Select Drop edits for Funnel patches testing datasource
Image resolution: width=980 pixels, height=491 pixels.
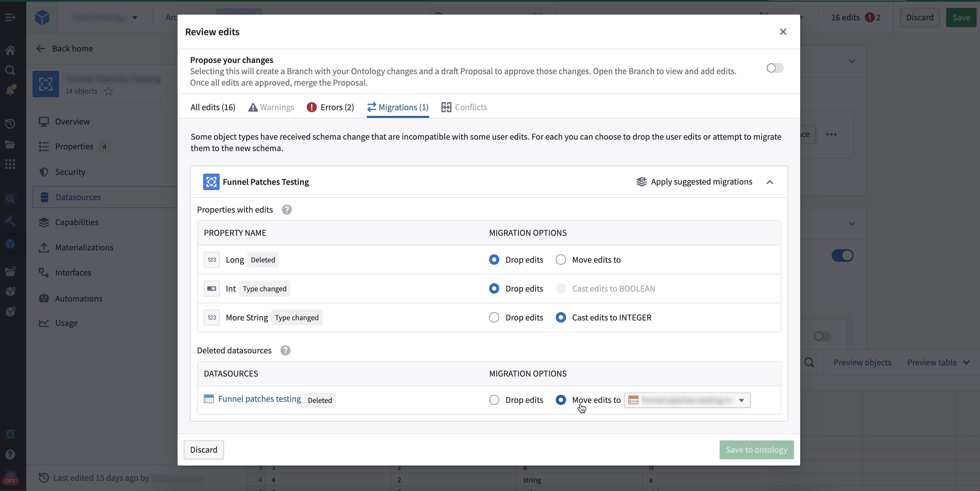tap(494, 400)
